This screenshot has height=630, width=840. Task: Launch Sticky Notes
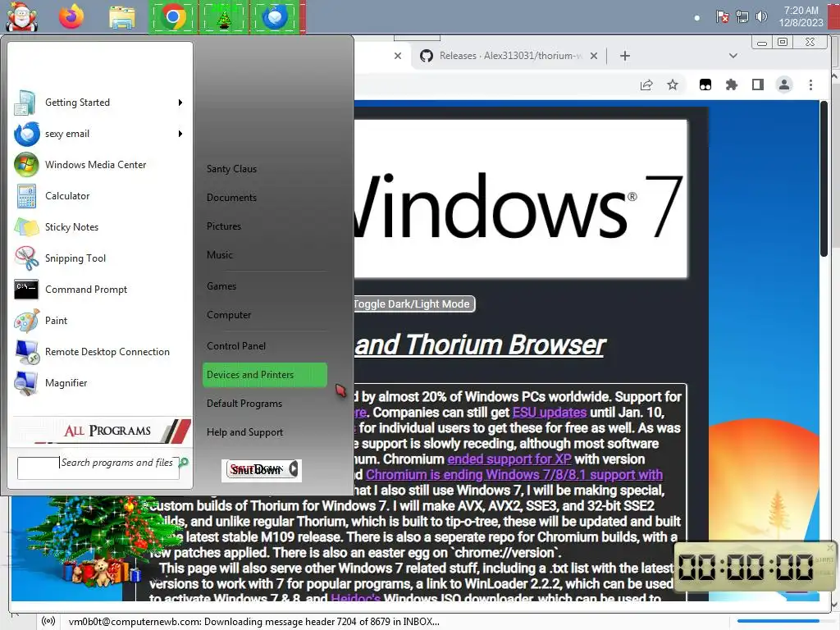click(x=99, y=227)
